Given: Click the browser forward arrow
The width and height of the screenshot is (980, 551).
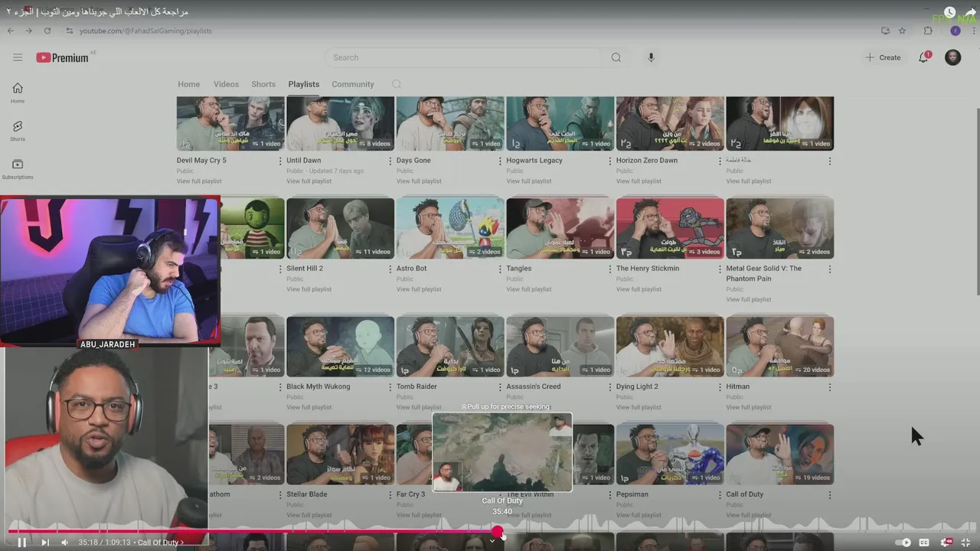Looking at the screenshot, I should pos(28,31).
